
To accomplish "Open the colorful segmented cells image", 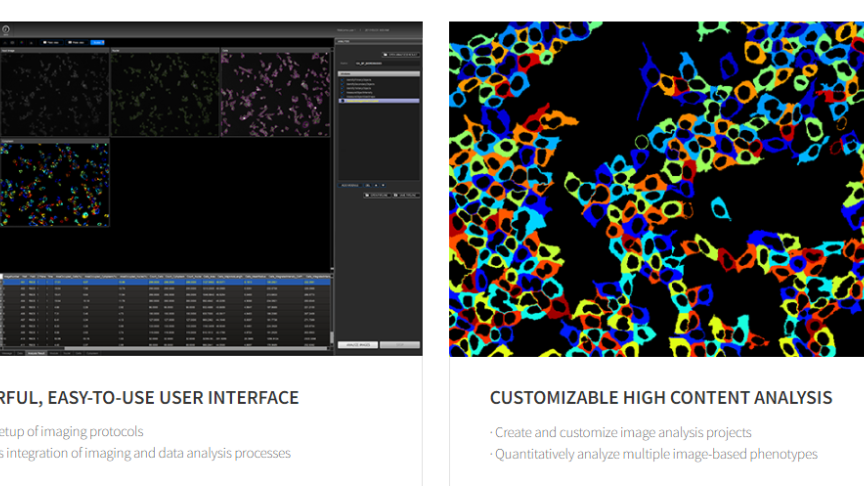I will click(x=656, y=188).
